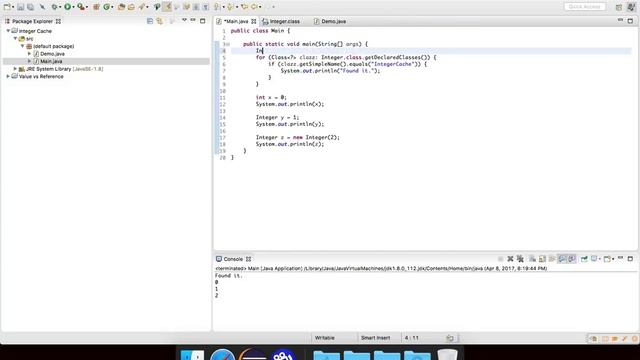Run the program with green Run button
The image size is (640, 360).
(x=67, y=7)
